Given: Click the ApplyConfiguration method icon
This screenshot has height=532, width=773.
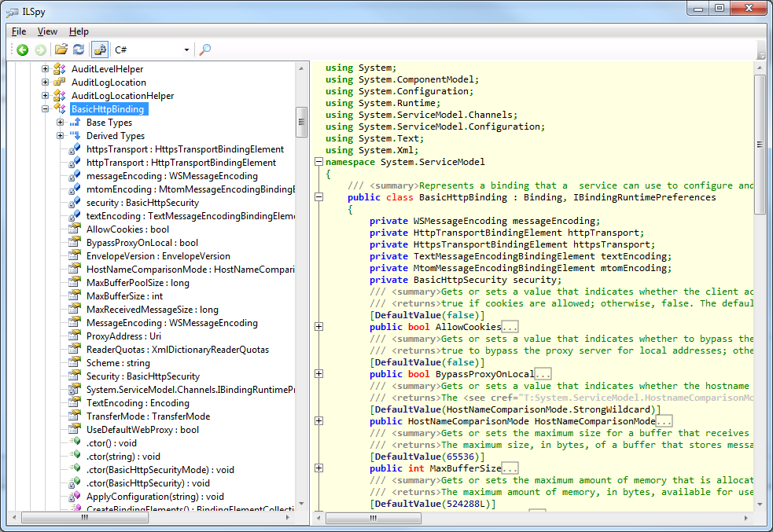Looking at the screenshot, I should click(x=75, y=497).
